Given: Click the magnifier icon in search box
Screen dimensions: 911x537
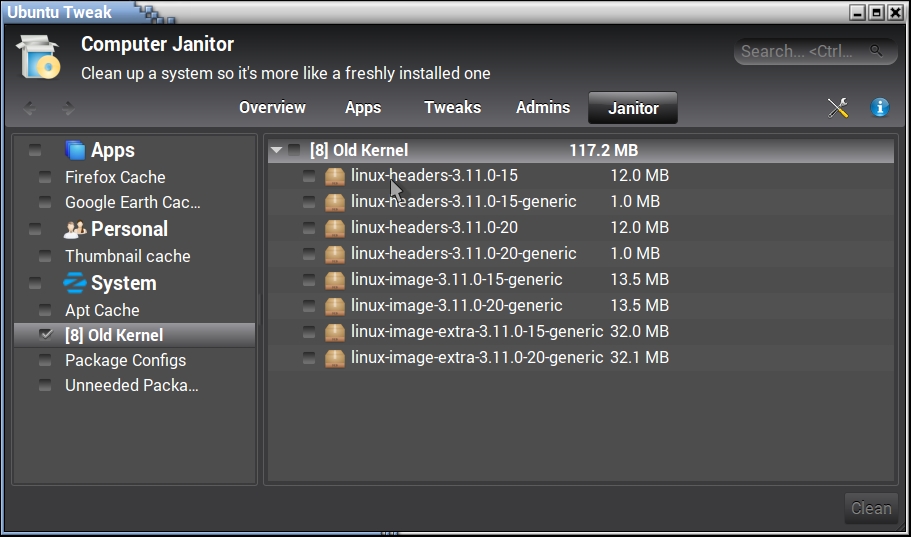Looking at the screenshot, I should click(x=876, y=51).
